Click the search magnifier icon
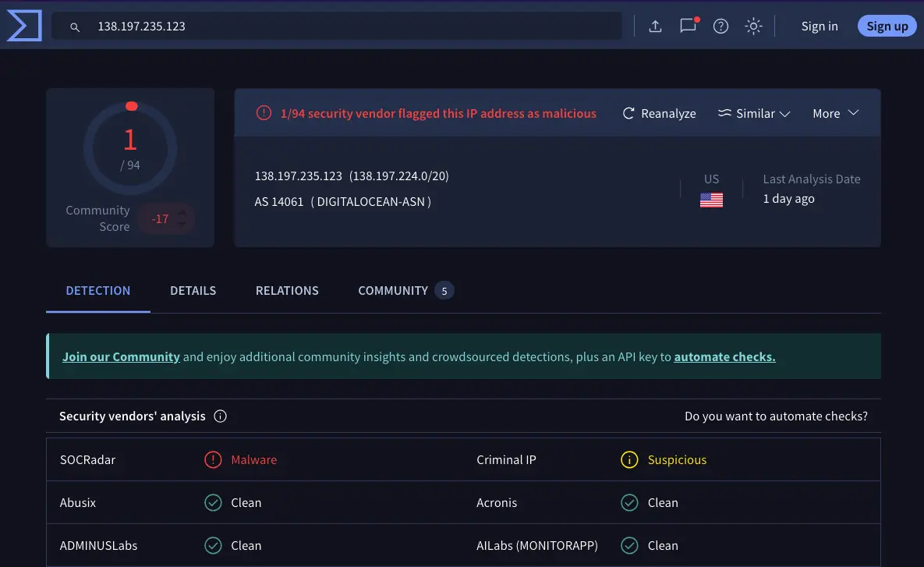The image size is (924, 567). point(75,27)
